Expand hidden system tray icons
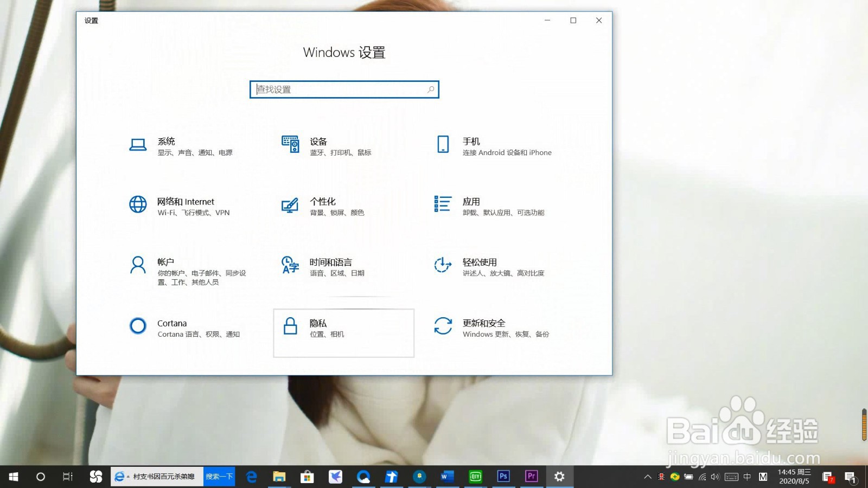Image resolution: width=868 pixels, height=488 pixels. pyautogui.click(x=648, y=477)
